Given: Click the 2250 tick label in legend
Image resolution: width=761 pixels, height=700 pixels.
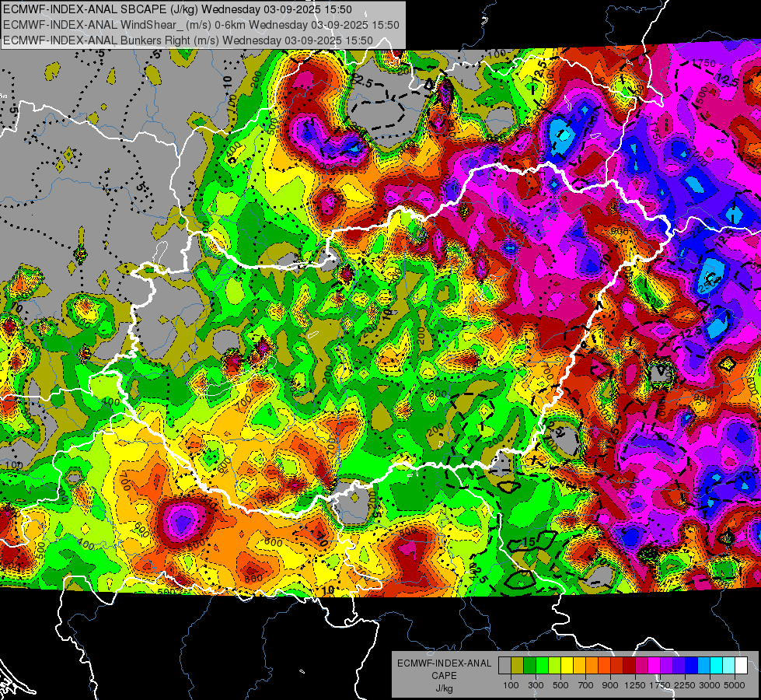Looking at the screenshot, I should [x=686, y=685].
